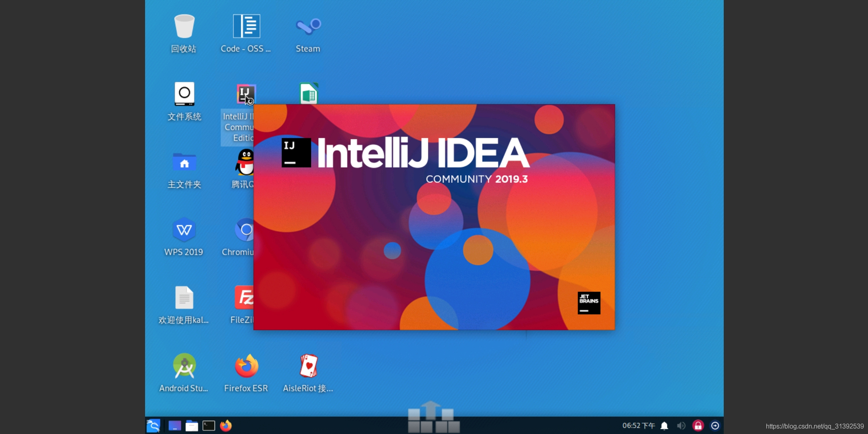Launch Android Studio
The width and height of the screenshot is (868, 434).
[184, 366]
